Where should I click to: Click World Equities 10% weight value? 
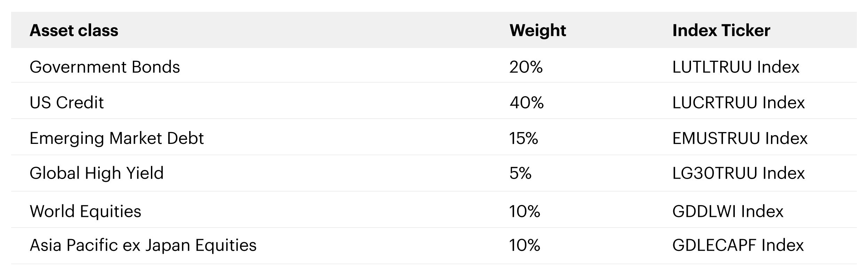[524, 211]
